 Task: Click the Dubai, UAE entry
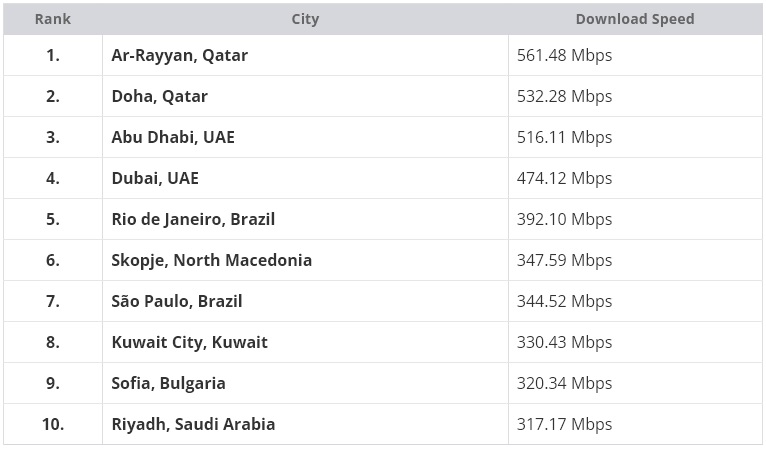[155, 178]
